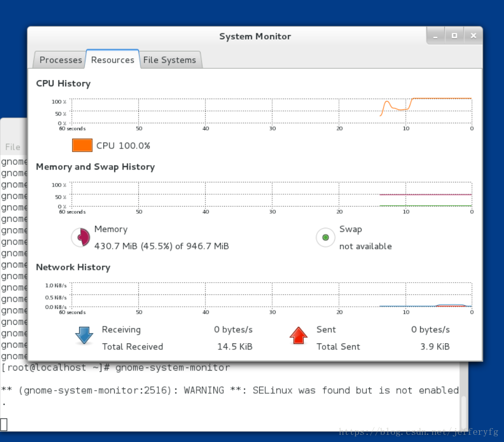This screenshot has width=504, height=442.
Task: Click the blue Receiving arrow icon
Action: click(x=84, y=335)
